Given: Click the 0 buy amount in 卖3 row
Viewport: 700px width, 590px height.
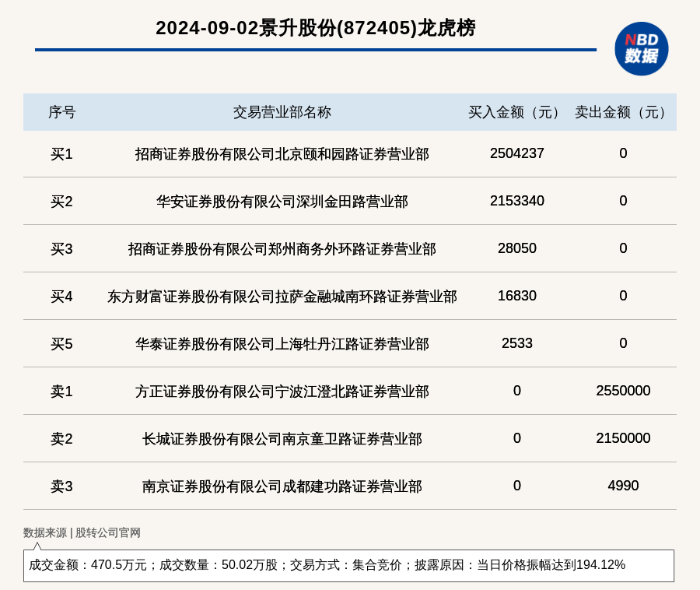Looking at the screenshot, I should pos(517,485).
